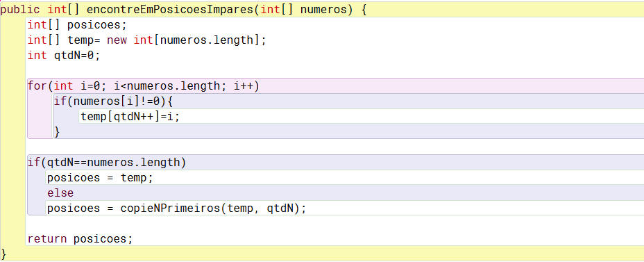Click the return posicoes; statement

(80, 239)
